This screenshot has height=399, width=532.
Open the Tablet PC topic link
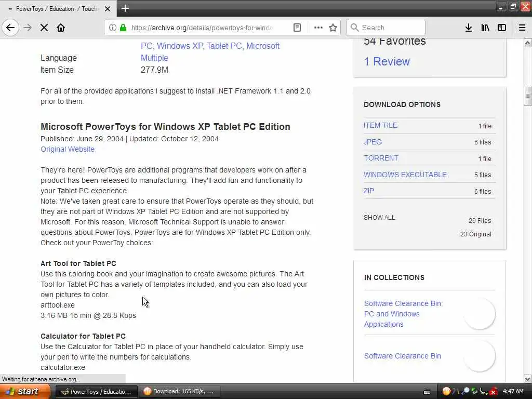click(x=224, y=46)
